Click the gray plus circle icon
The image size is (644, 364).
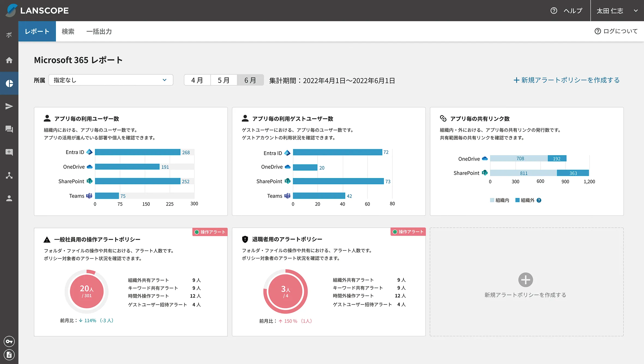525,280
